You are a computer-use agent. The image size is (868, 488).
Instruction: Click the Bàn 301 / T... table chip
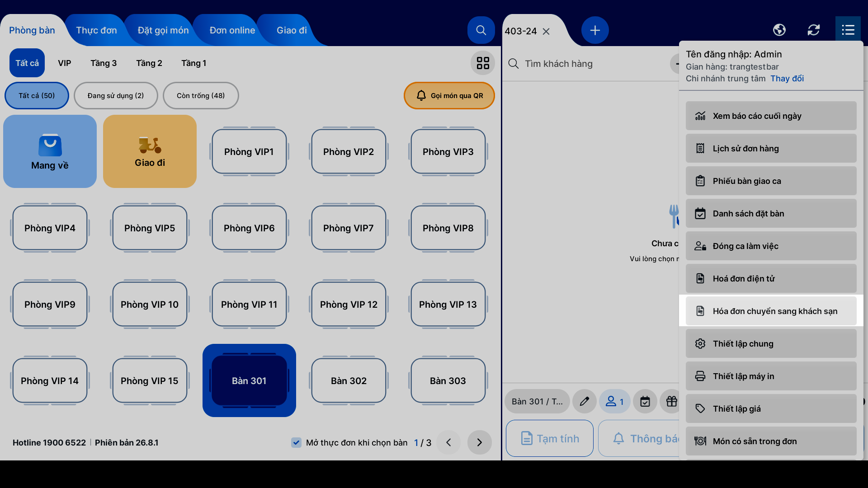[537, 401]
